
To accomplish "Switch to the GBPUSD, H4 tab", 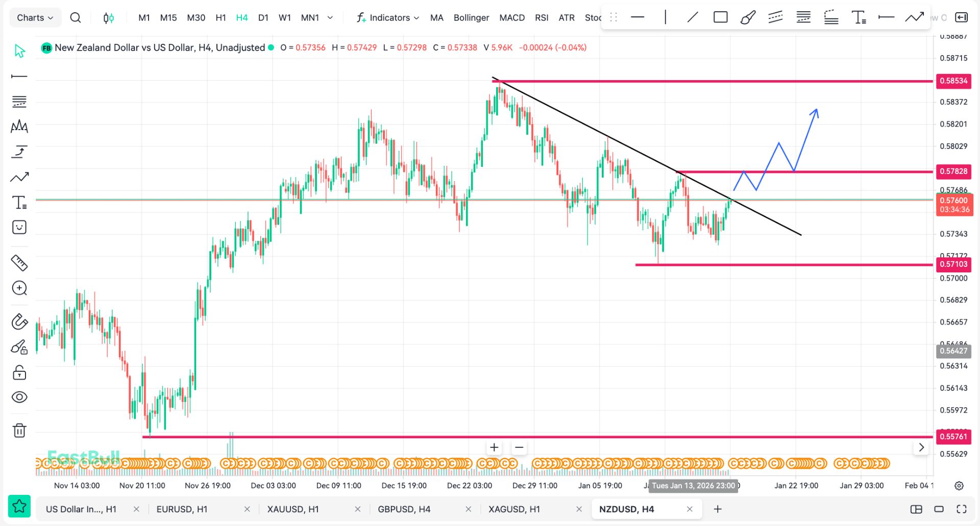I will 404,509.
